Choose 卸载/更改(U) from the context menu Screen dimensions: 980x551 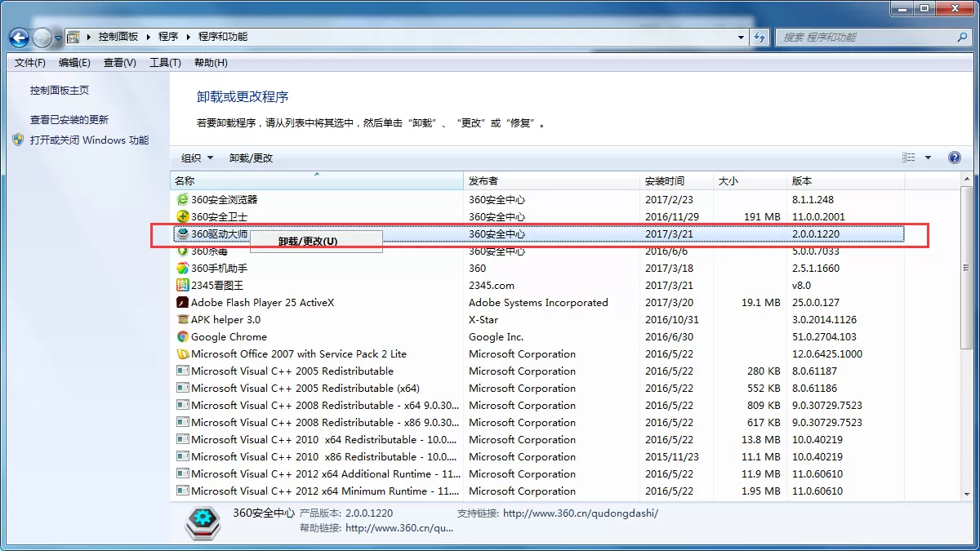pyautogui.click(x=316, y=241)
